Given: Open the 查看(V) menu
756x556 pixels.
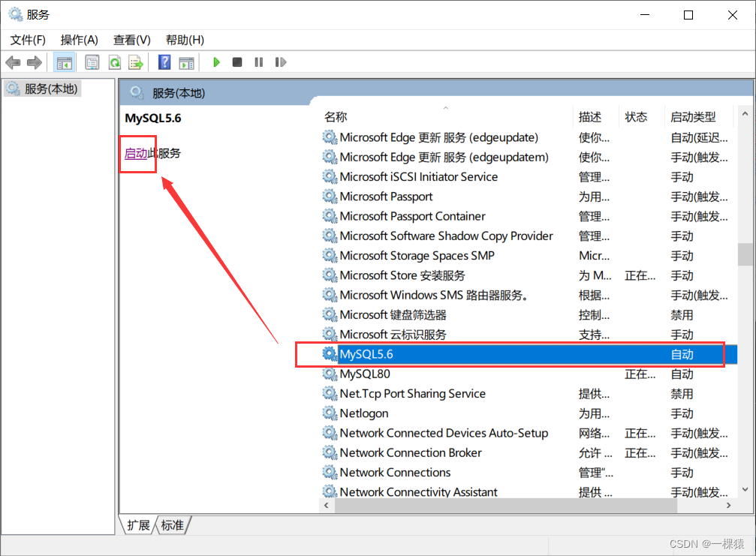Looking at the screenshot, I should [131, 40].
